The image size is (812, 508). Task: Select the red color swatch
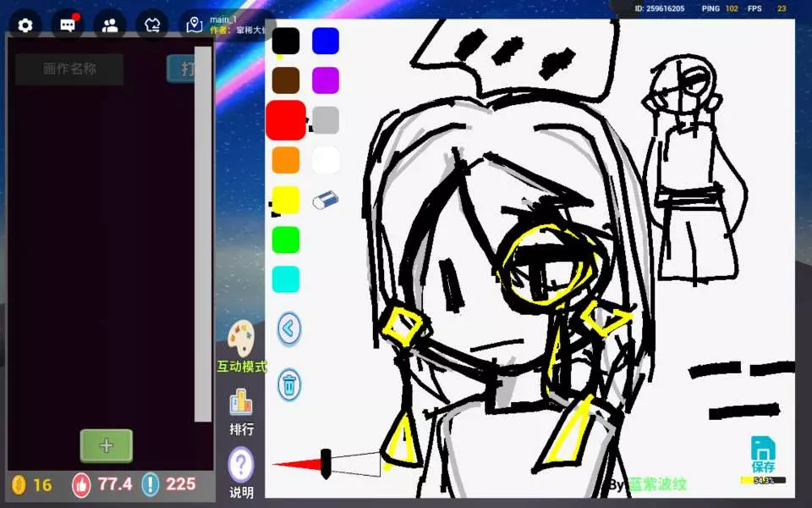tap(286, 120)
